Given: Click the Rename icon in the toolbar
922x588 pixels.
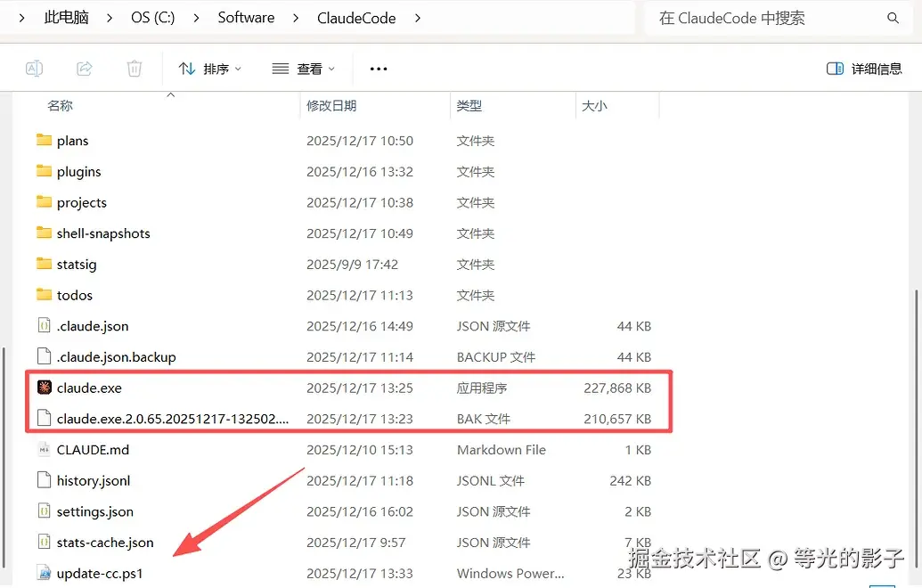Looking at the screenshot, I should (34, 68).
